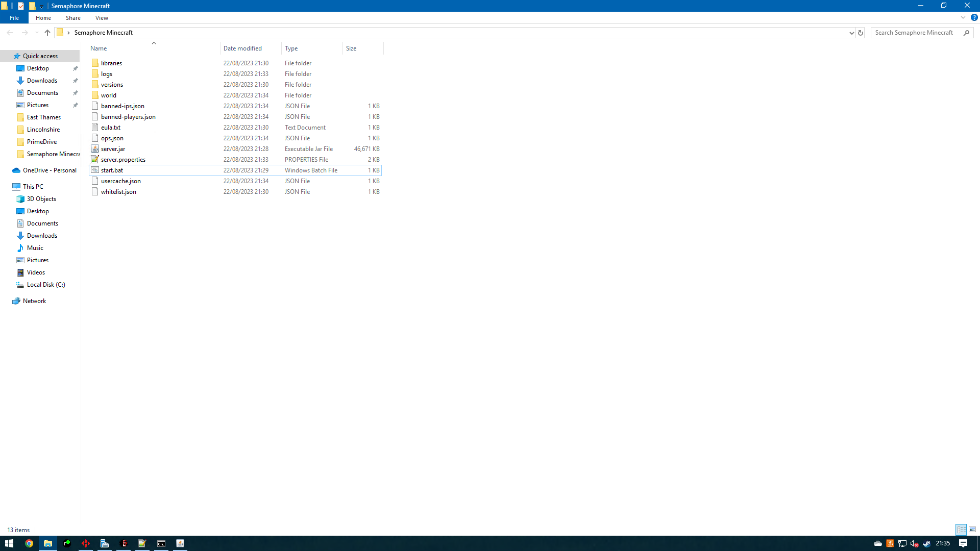Switch to details view layout
Screen dimensions: 980x551
[x=961, y=530]
